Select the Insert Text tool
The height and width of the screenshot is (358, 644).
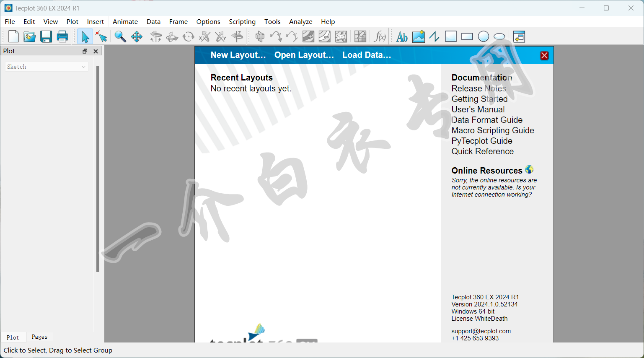click(402, 37)
